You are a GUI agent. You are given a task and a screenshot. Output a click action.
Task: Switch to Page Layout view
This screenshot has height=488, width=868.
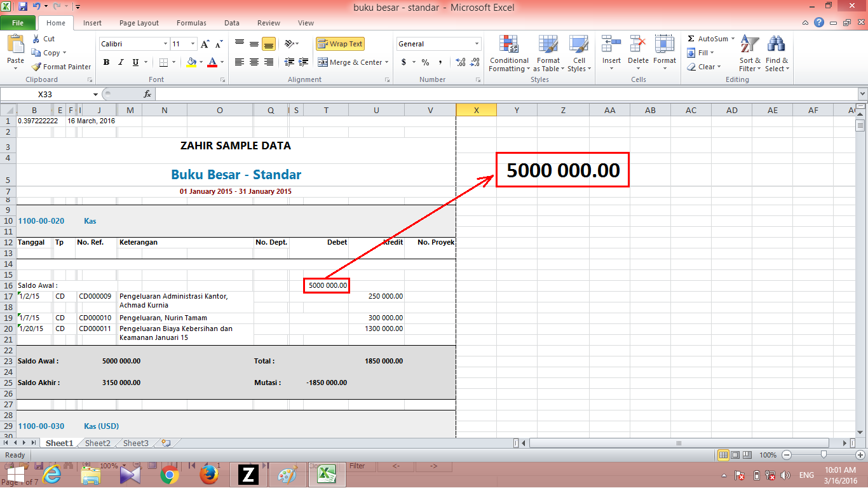tap(736, 455)
